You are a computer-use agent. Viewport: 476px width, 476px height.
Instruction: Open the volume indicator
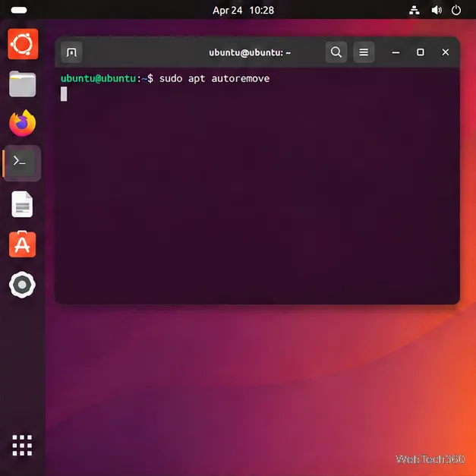click(x=437, y=11)
